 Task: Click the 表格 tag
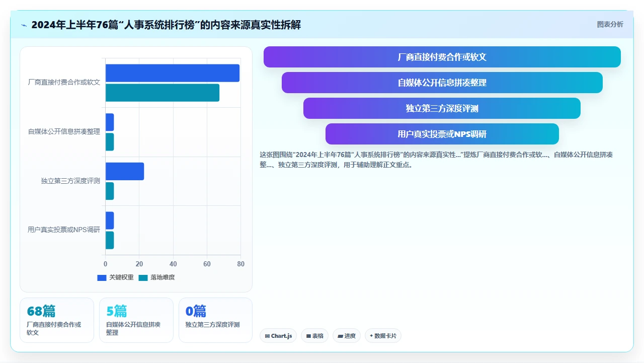click(x=314, y=336)
